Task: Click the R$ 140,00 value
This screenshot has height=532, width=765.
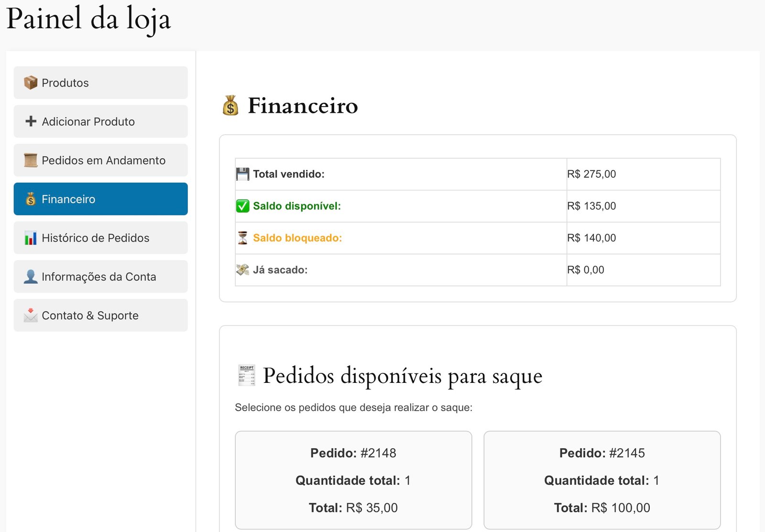Action: tap(591, 238)
